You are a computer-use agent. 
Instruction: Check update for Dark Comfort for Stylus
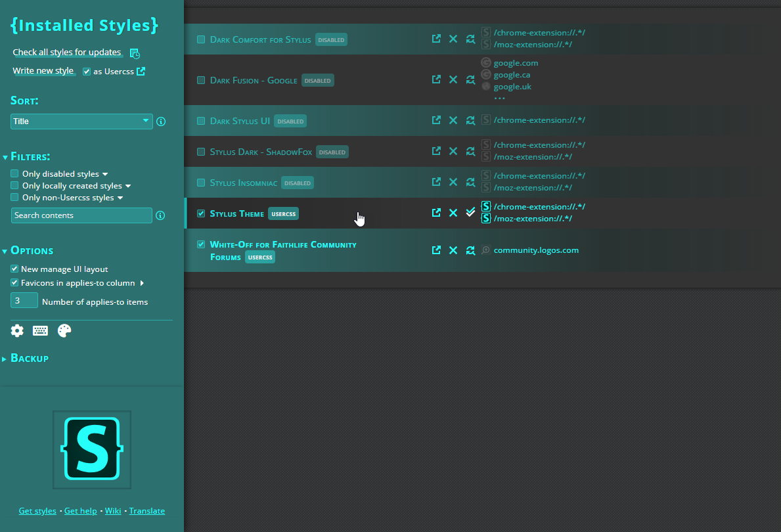470,39
